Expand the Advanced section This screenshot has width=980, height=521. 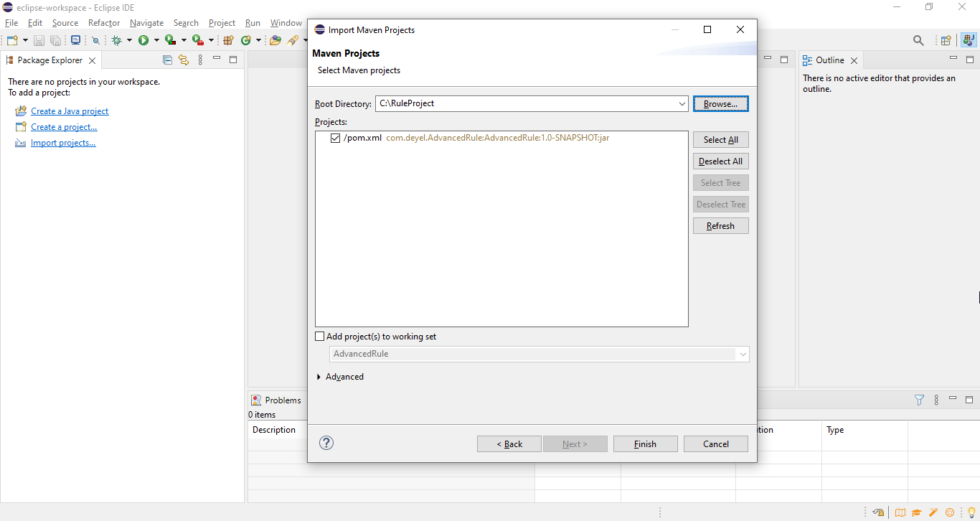pyautogui.click(x=319, y=377)
